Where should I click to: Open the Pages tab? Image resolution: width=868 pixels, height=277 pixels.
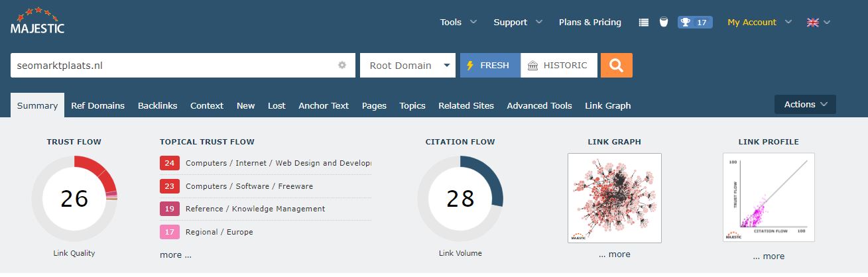[374, 105]
